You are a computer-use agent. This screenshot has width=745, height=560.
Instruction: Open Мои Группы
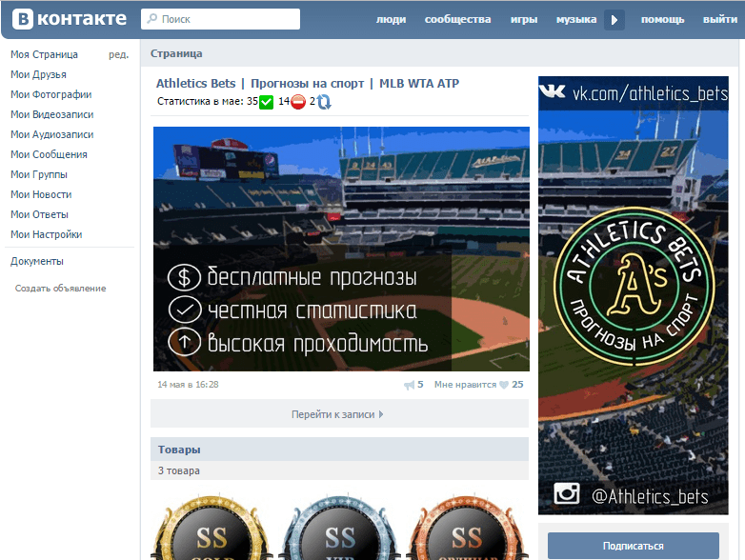tap(39, 174)
